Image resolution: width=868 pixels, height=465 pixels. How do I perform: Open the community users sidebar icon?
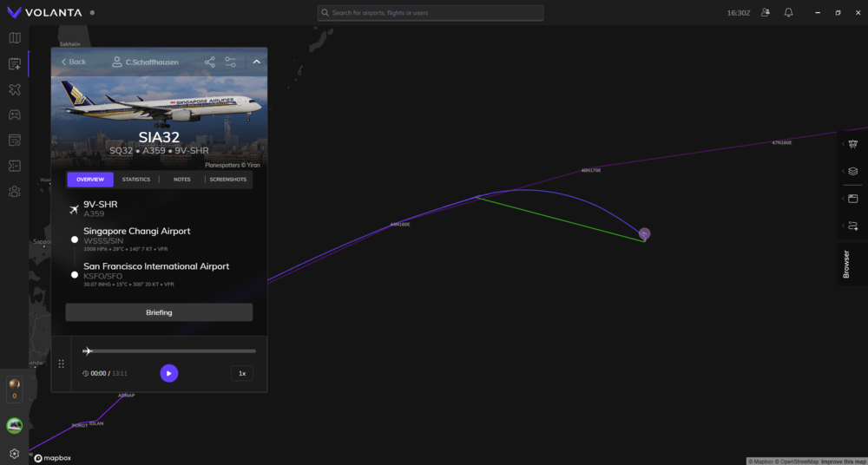(14, 191)
